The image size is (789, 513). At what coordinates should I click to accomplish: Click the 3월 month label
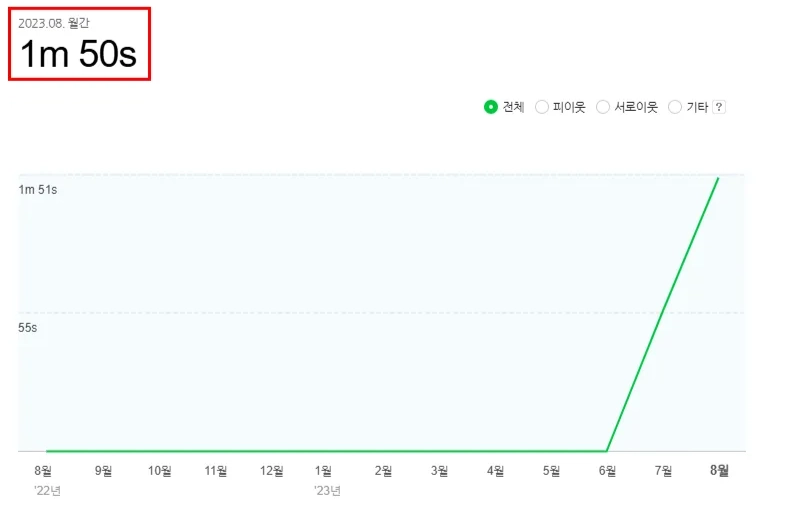(x=439, y=471)
